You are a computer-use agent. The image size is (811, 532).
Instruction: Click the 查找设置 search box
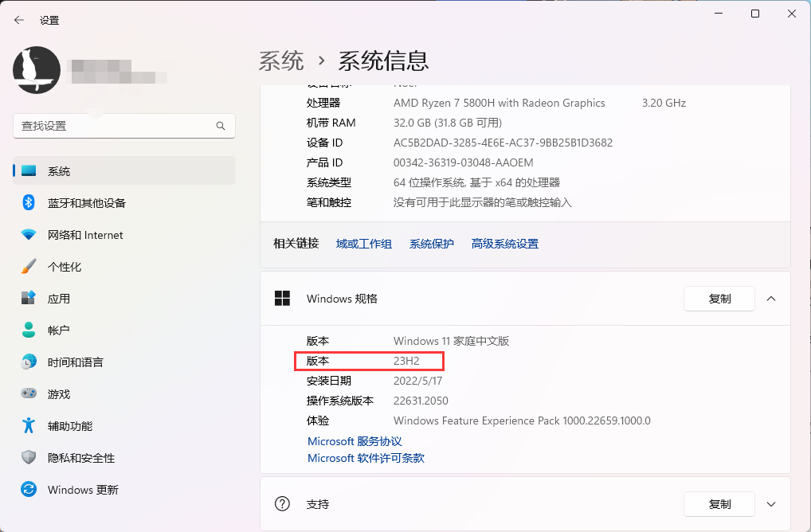[116, 126]
